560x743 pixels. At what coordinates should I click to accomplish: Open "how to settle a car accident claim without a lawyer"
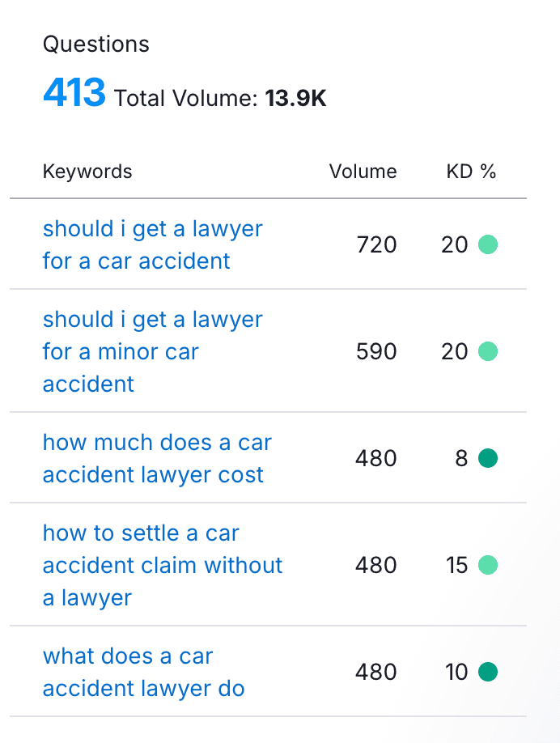pyautogui.click(x=162, y=565)
